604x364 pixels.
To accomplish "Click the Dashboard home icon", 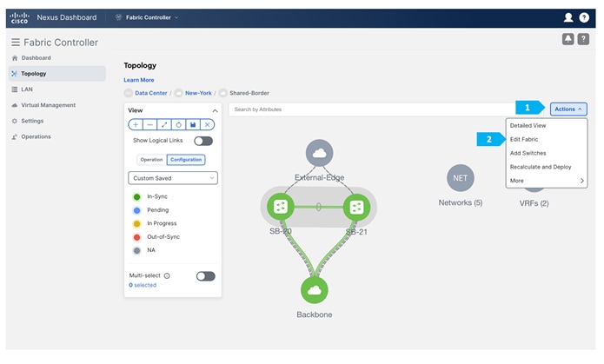I will click(x=15, y=58).
